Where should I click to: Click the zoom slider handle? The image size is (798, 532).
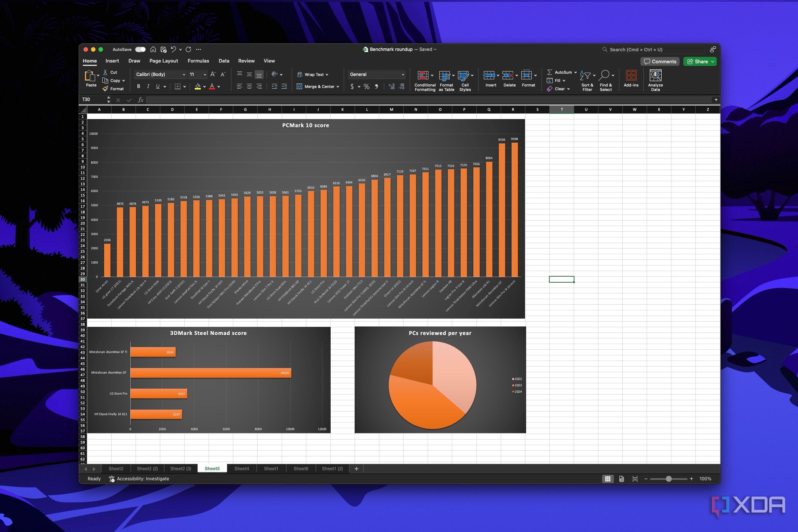668,479
